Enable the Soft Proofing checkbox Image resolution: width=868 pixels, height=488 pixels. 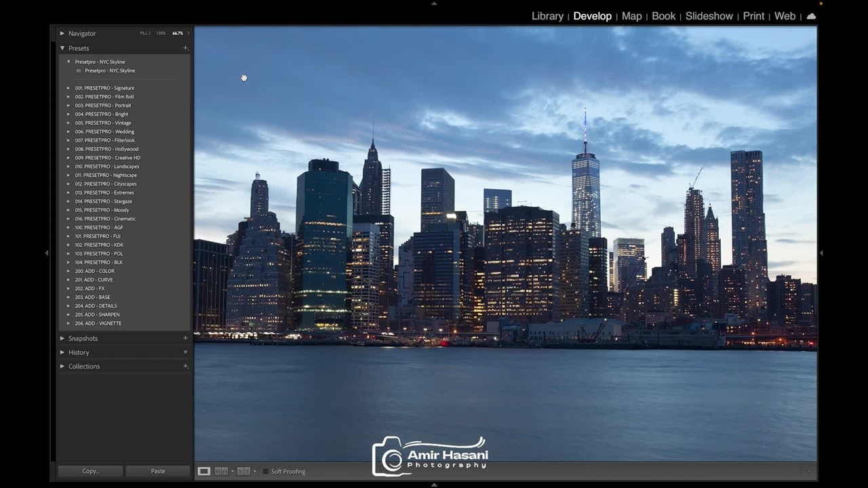coord(265,471)
